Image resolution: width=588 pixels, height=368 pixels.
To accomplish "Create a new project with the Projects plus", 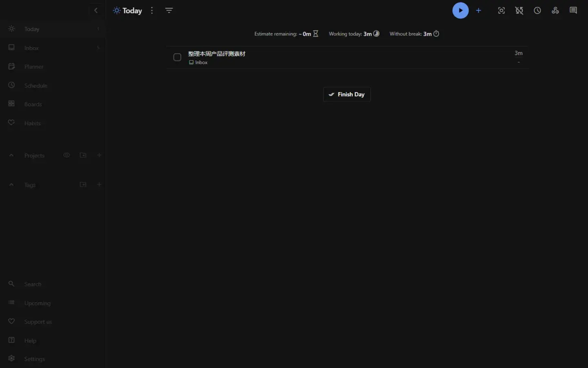I will [99, 155].
